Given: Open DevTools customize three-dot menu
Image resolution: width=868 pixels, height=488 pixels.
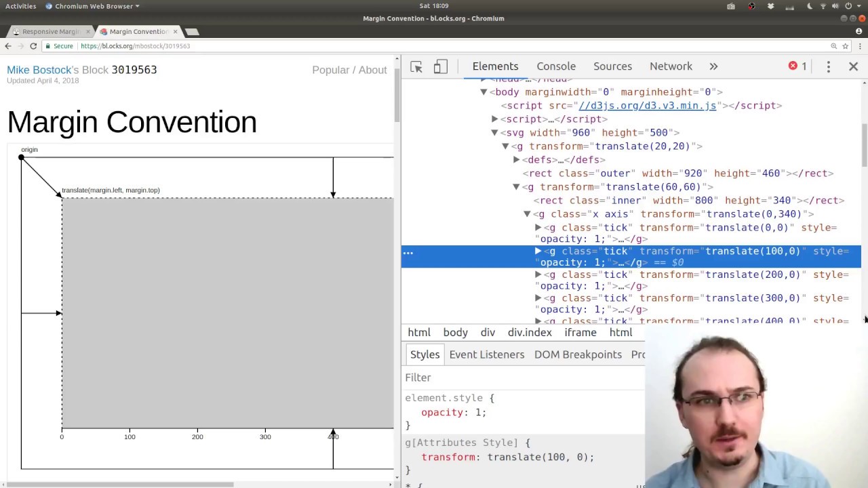Looking at the screenshot, I should pos(828,66).
